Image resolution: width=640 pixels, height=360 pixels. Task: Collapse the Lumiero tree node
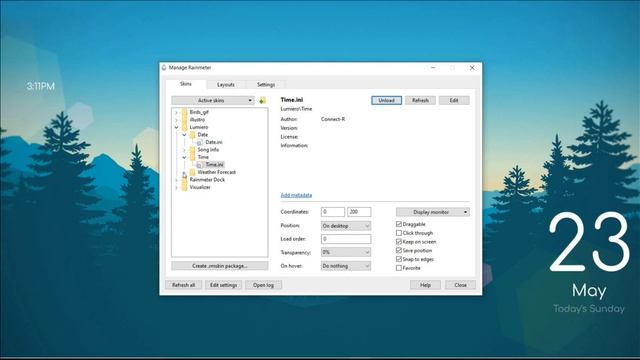coord(176,127)
